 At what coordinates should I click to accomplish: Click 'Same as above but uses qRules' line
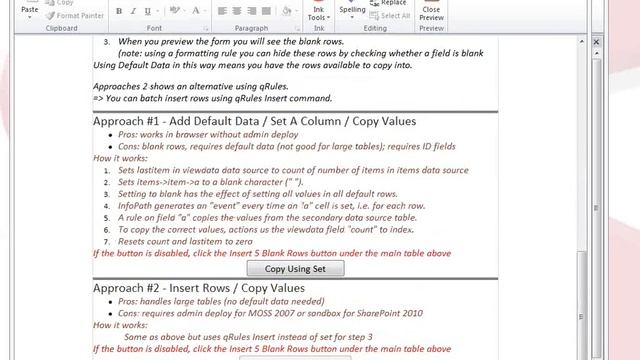tap(248, 337)
